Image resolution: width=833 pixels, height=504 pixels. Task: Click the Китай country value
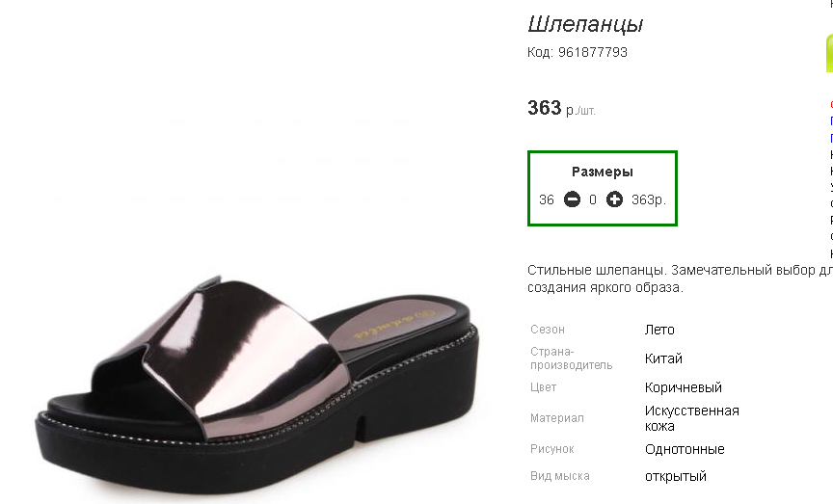tap(663, 358)
